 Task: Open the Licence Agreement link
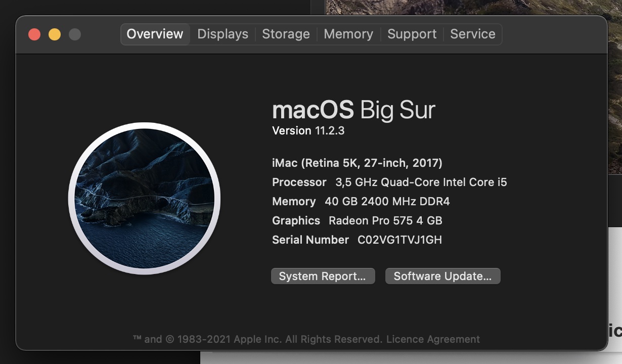pyautogui.click(x=433, y=339)
